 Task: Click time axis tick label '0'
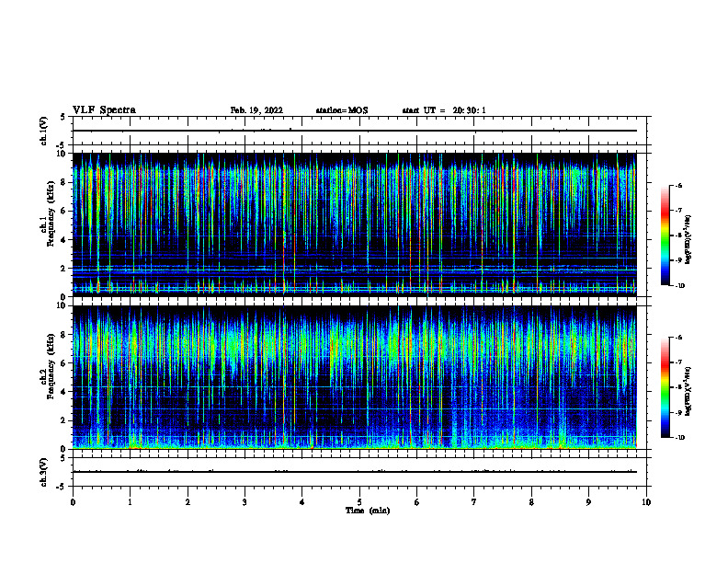tap(73, 502)
